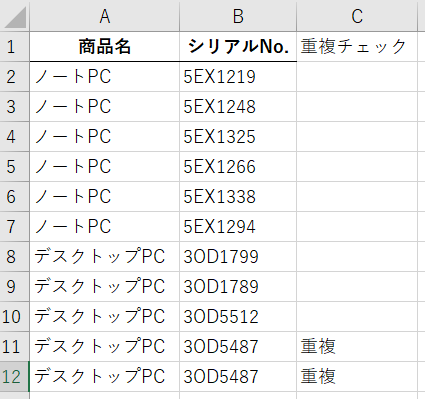Select row 6 header
This screenshot has width=425, height=399.
pyautogui.click(x=14, y=197)
